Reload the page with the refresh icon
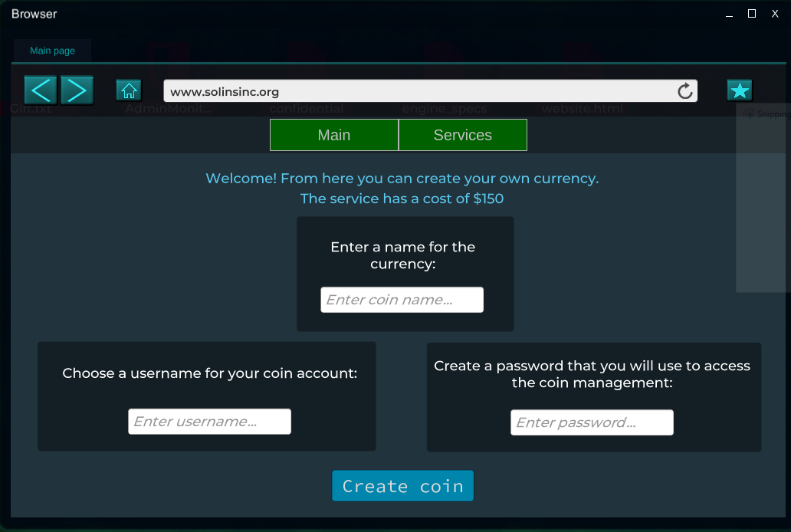791x532 pixels. (x=684, y=91)
